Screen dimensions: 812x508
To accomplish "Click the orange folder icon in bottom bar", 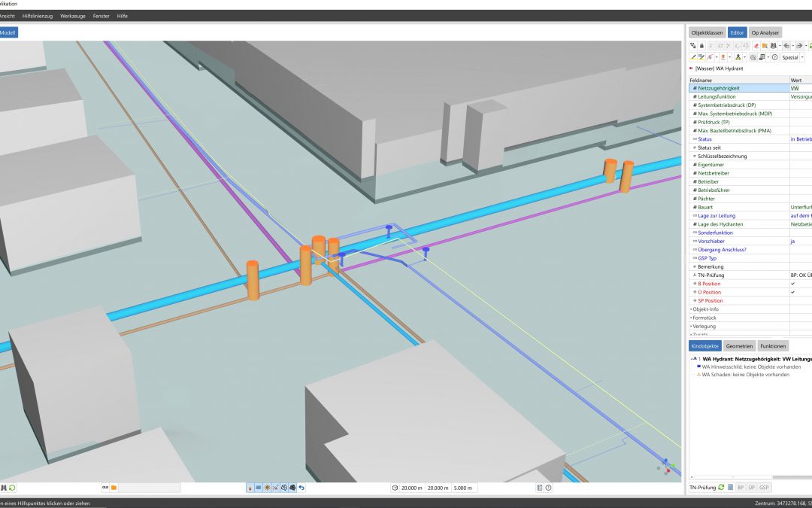I will point(114,487).
